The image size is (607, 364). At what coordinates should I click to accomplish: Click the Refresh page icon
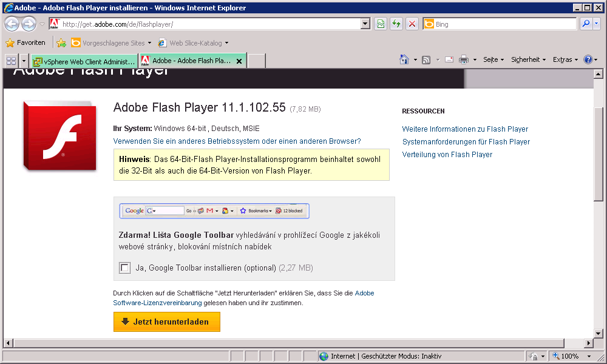click(x=396, y=24)
